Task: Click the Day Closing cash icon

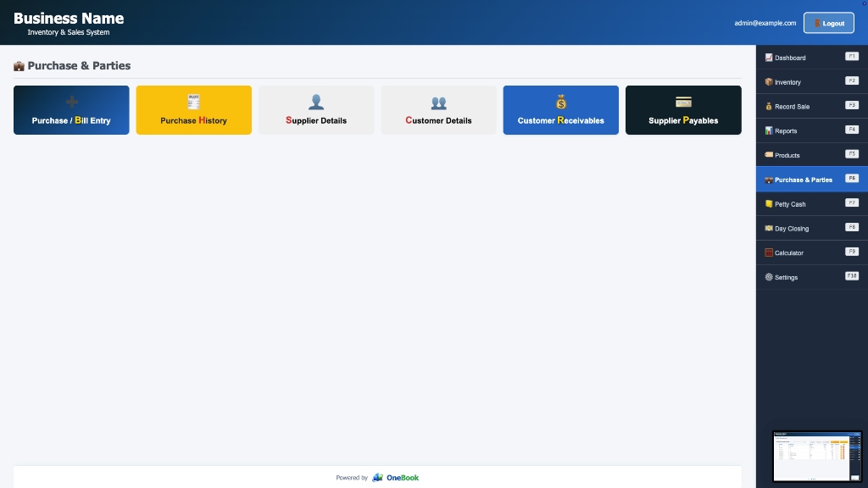Action: 768,228
